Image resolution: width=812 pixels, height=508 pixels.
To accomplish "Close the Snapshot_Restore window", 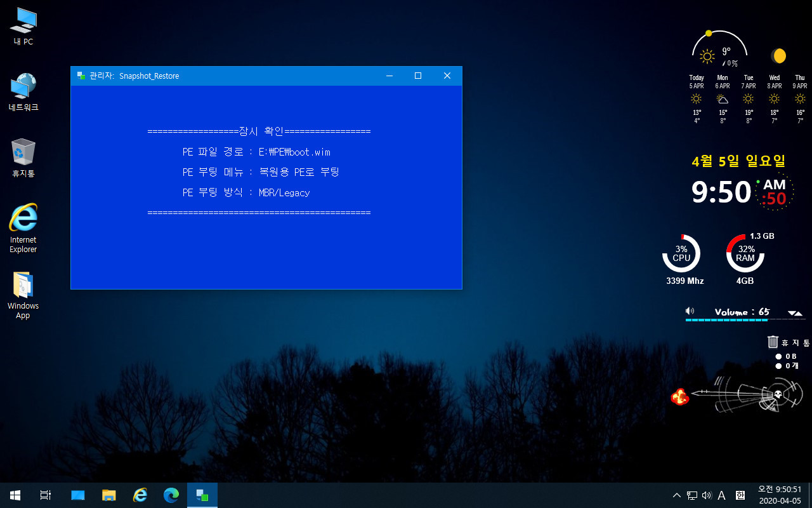I will (447, 76).
